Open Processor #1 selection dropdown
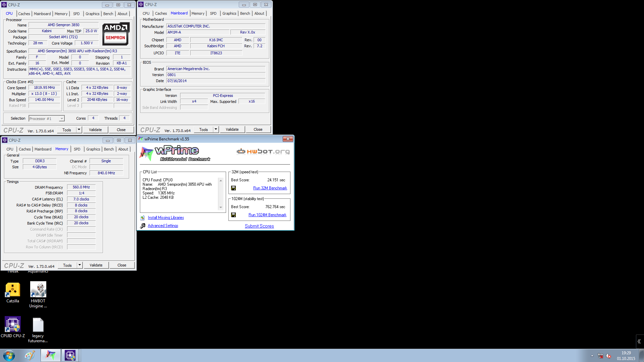644x362 pixels. [x=62, y=119]
